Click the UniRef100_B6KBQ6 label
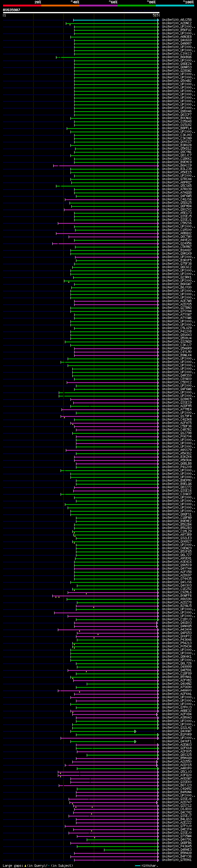The height and width of the screenshot is (868, 197). tap(176, 57)
